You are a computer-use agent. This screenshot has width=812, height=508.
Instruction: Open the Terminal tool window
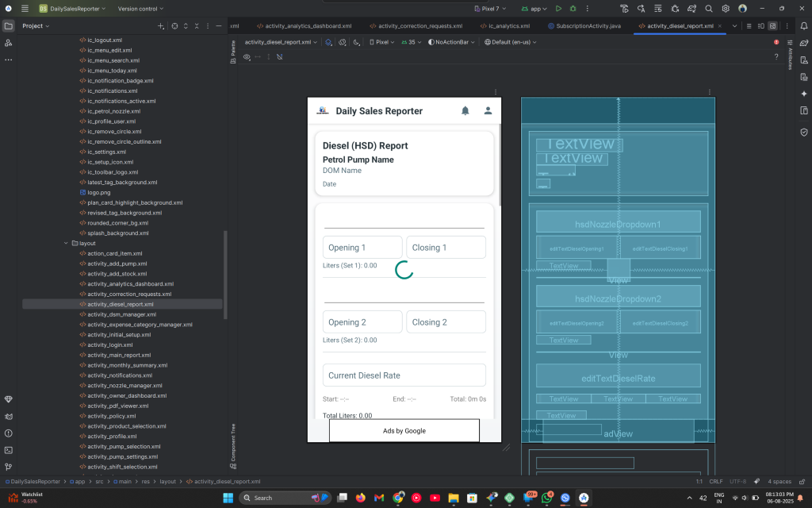pos(9,450)
